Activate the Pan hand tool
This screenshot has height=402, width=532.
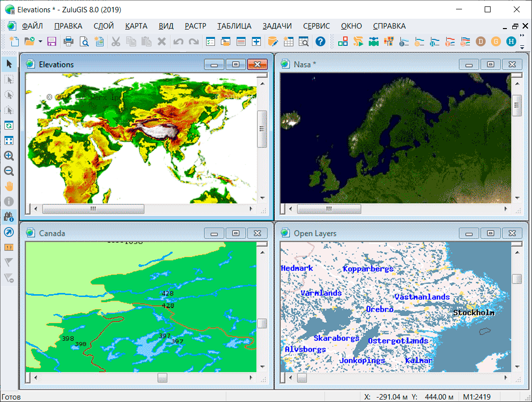8,186
